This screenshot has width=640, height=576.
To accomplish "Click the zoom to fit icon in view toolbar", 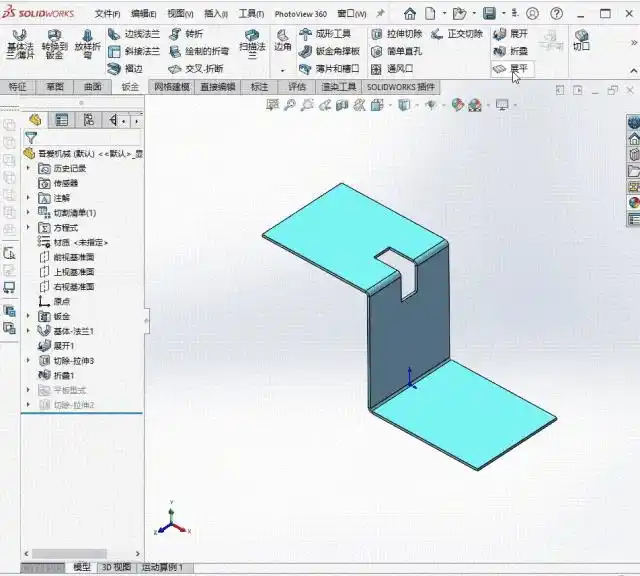I will tap(272, 105).
